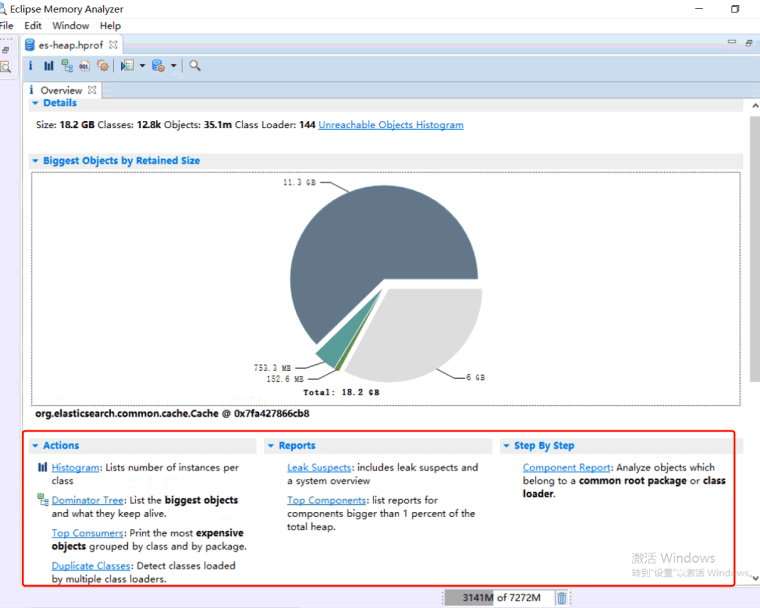Click the Histogram bar chart icon in Actions

click(43, 467)
